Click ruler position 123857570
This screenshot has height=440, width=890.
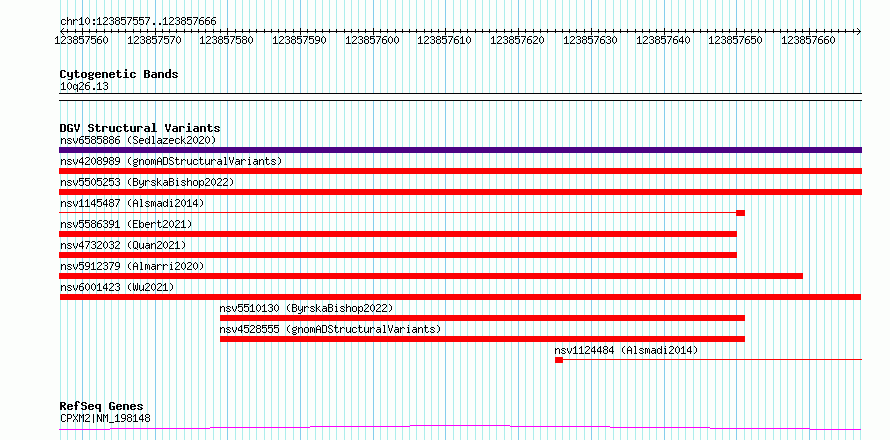click(154, 40)
